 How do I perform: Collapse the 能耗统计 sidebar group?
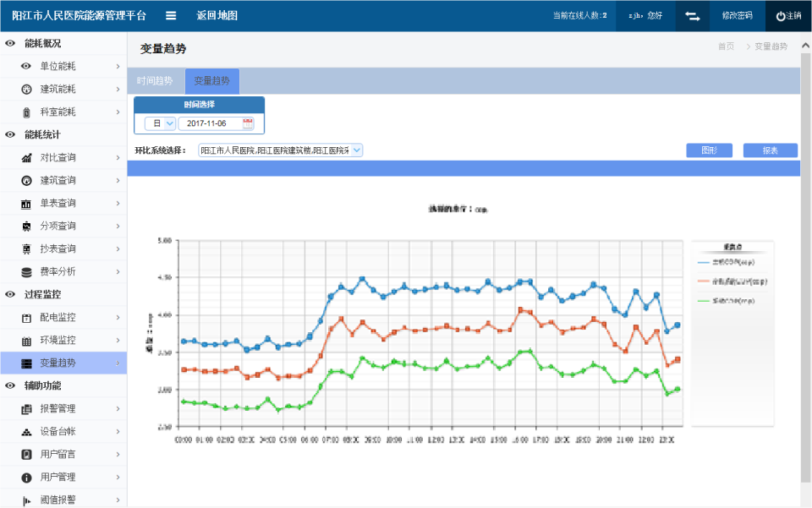10,134
